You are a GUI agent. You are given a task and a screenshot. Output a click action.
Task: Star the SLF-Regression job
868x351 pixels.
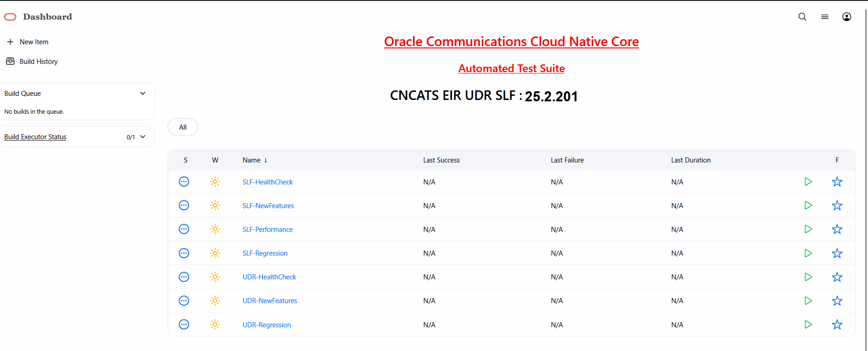pos(837,253)
